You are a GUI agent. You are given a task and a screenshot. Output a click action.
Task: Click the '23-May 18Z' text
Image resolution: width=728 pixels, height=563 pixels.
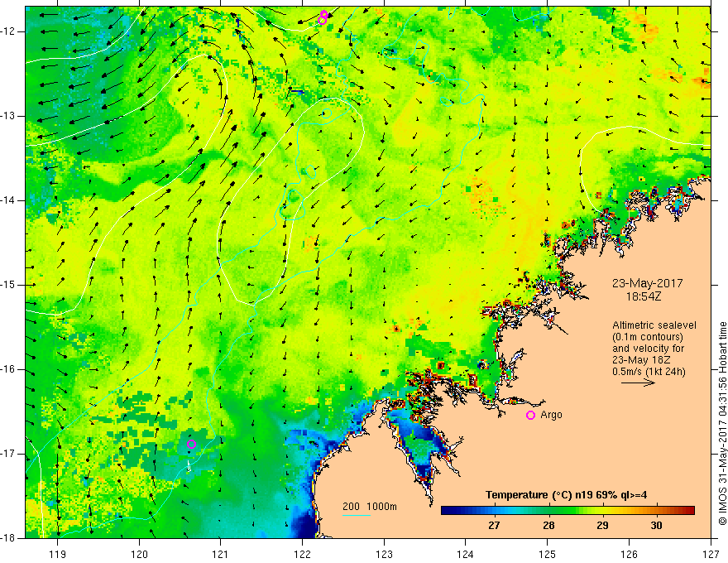pos(641,360)
